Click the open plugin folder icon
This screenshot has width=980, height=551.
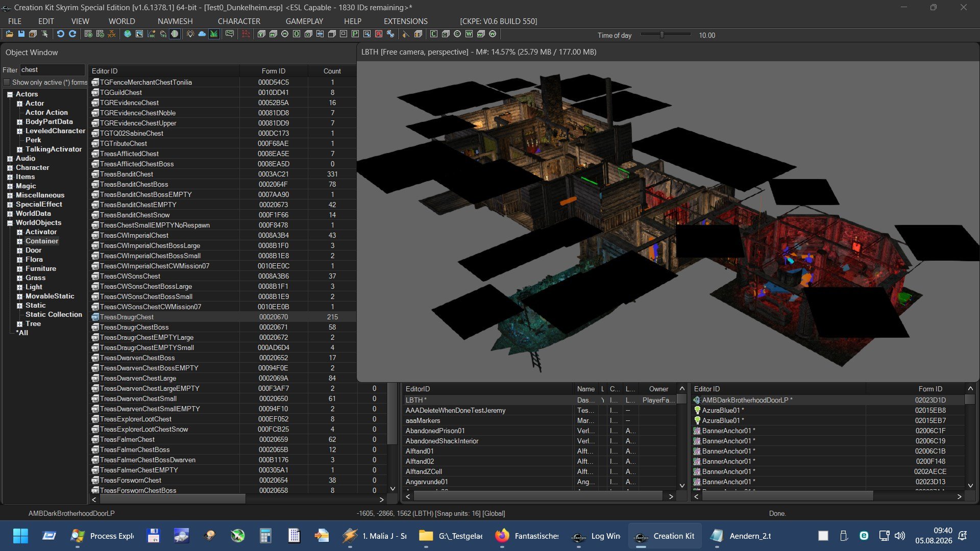[9, 34]
